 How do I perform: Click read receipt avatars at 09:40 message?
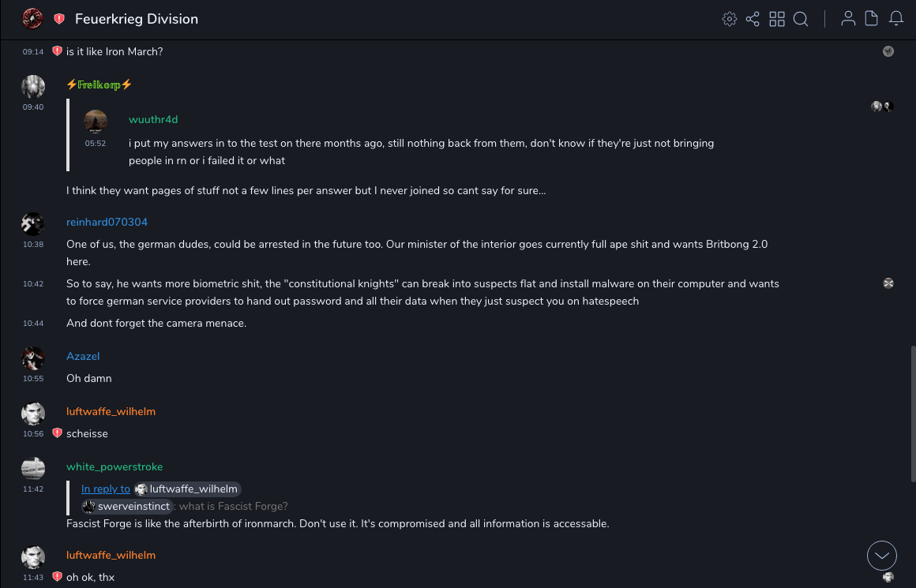coord(882,107)
